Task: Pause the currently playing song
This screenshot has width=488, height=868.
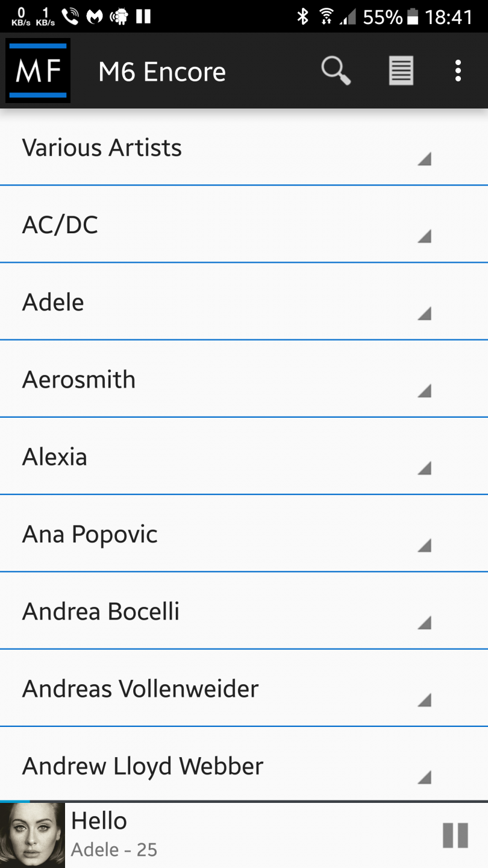Action: 455,835
